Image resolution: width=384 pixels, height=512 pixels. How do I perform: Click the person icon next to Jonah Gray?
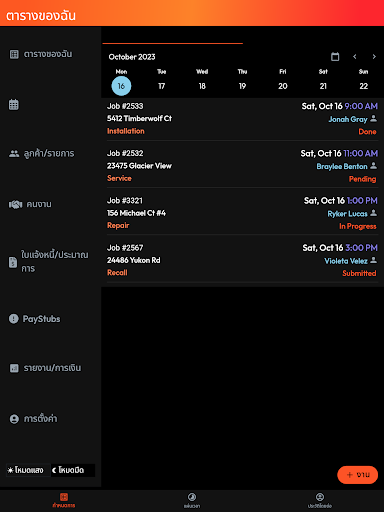[374, 118]
